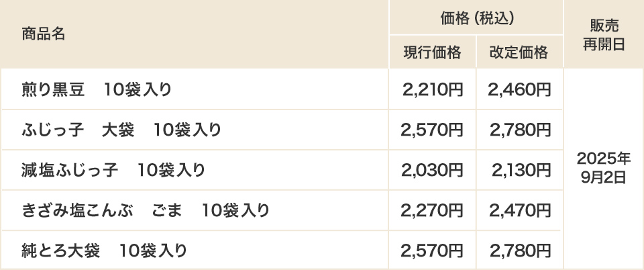The height and width of the screenshot is (270, 644).
Task: Click the 価格 (税込) header cell
Action: click(x=476, y=18)
